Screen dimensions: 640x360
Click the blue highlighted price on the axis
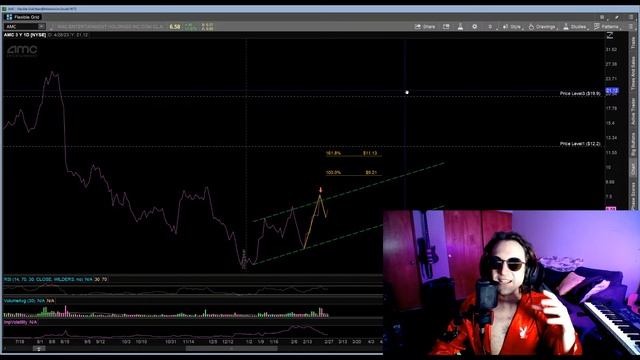612,90
